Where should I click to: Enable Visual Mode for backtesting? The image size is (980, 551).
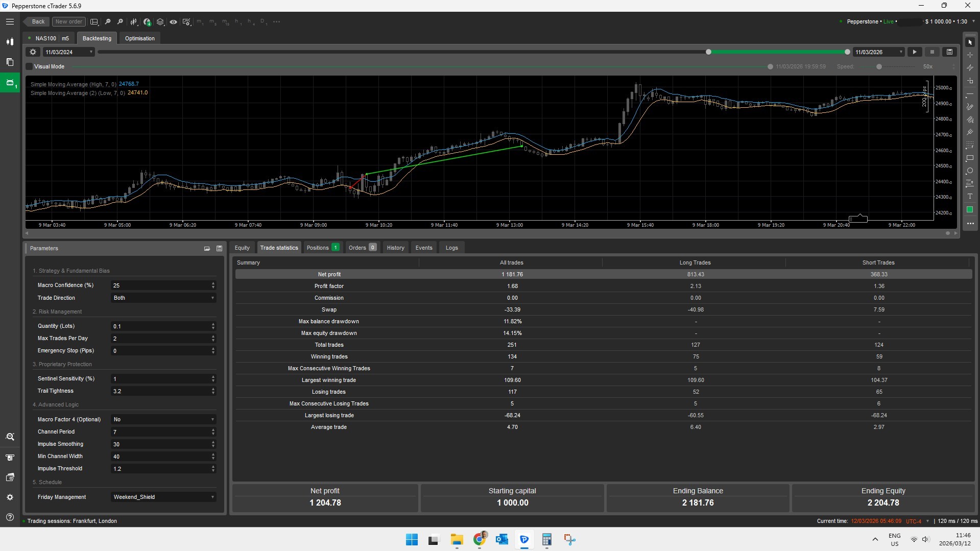point(29,66)
